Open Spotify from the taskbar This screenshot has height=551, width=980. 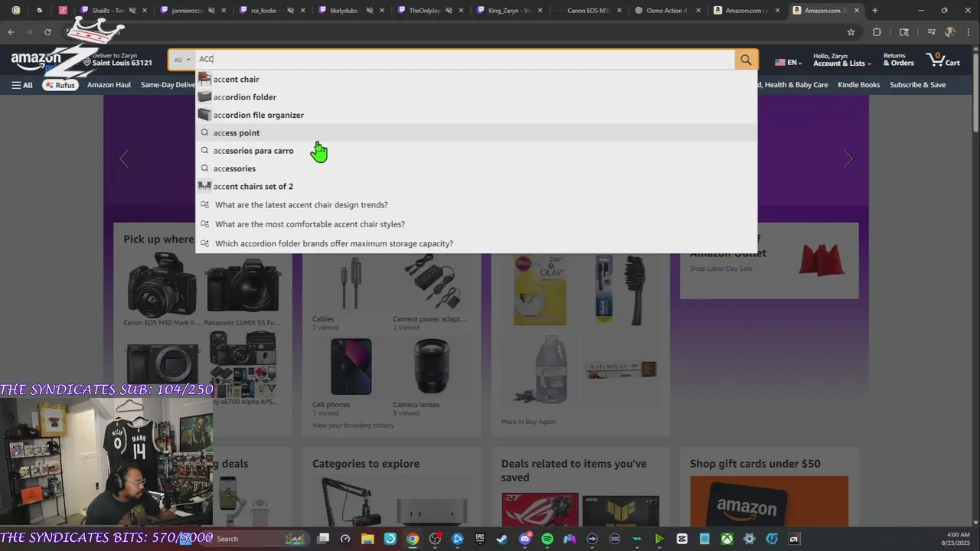point(547,539)
